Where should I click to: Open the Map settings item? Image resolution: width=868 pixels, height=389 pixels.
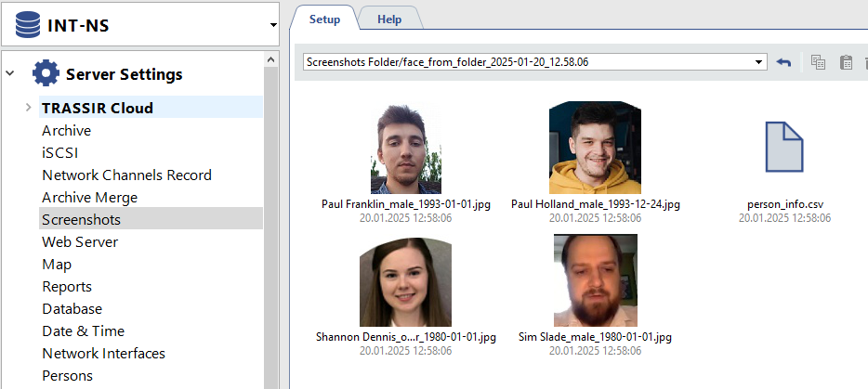(x=57, y=264)
